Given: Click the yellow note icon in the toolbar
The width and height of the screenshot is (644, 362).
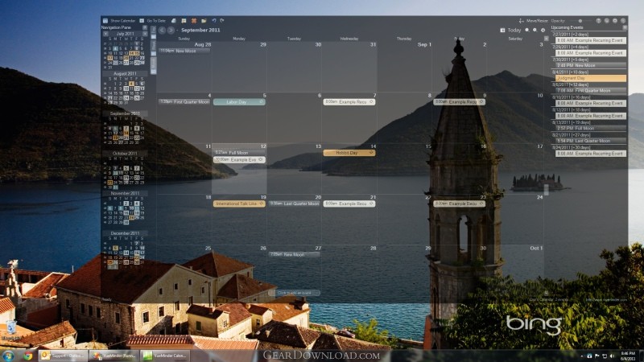Looking at the screenshot, I should (184, 21).
